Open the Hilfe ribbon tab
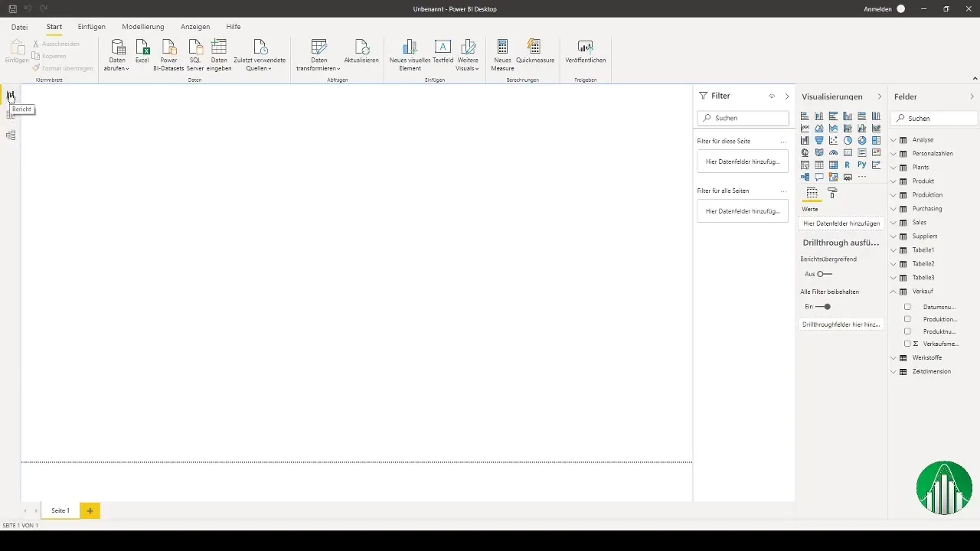This screenshot has width=980, height=551. click(x=234, y=27)
